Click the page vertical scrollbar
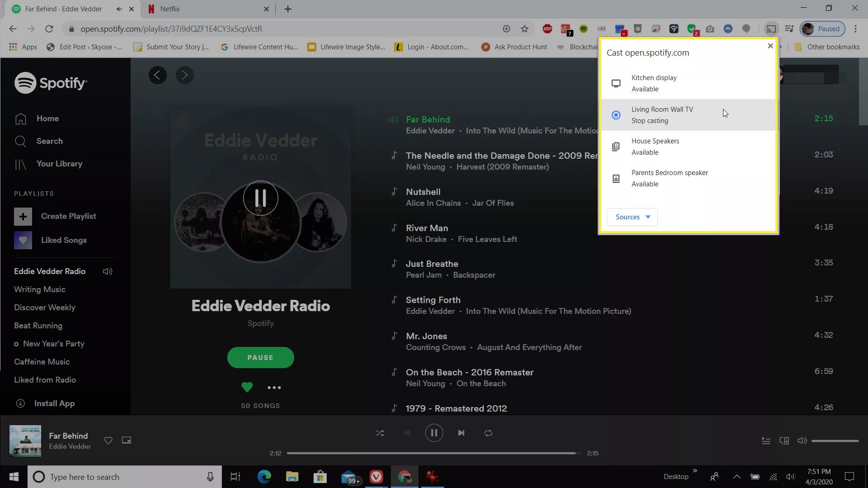Image resolution: width=868 pixels, height=488 pixels. coord(863,93)
